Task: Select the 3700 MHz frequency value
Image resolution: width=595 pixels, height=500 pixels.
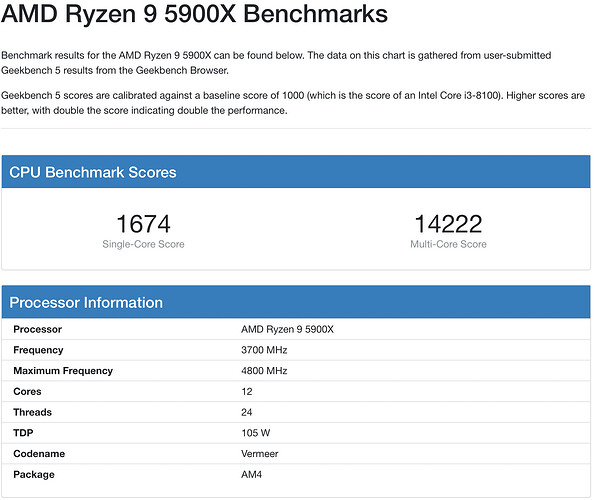Action: [264, 350]
